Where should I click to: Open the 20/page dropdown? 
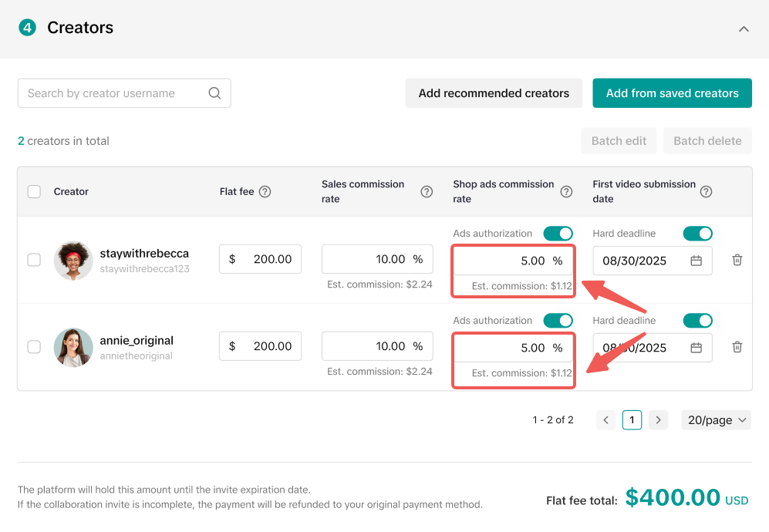(x=716, y=420)
